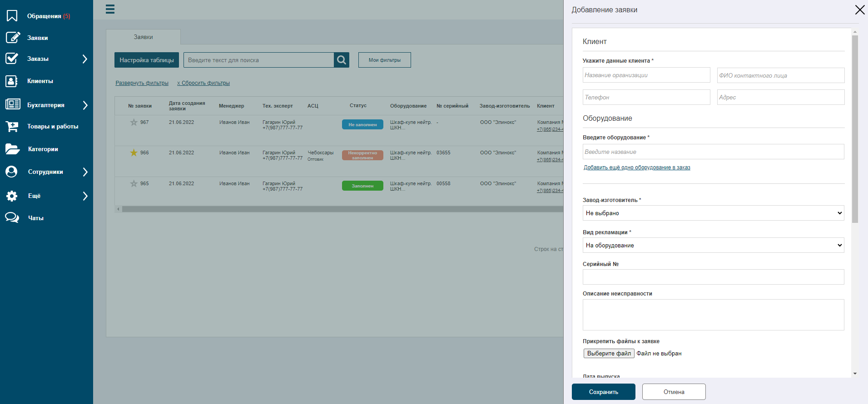Open Обращения in the sidebar

(49, 16)
